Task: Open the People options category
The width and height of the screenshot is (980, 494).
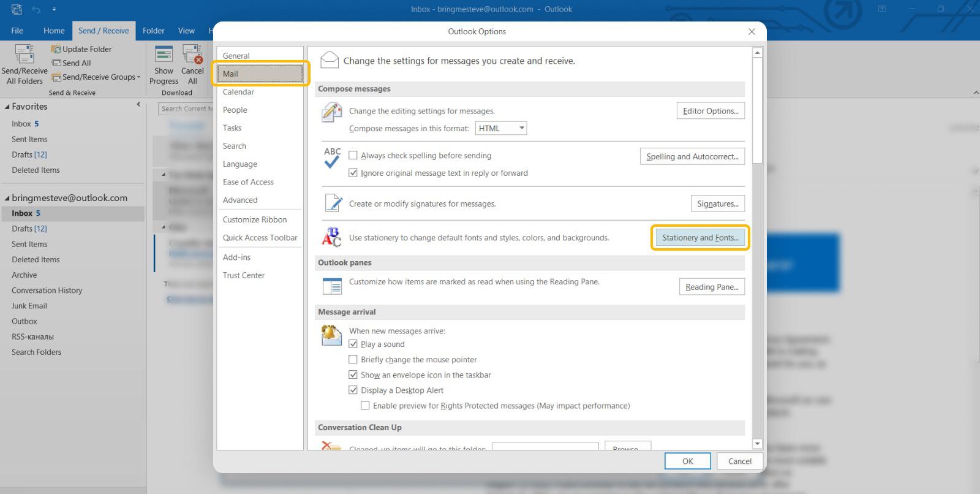Action: tap(260, 110)
